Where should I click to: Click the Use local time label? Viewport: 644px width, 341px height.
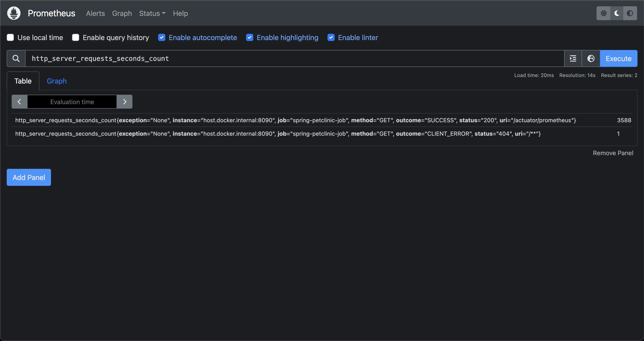point(40,38)
